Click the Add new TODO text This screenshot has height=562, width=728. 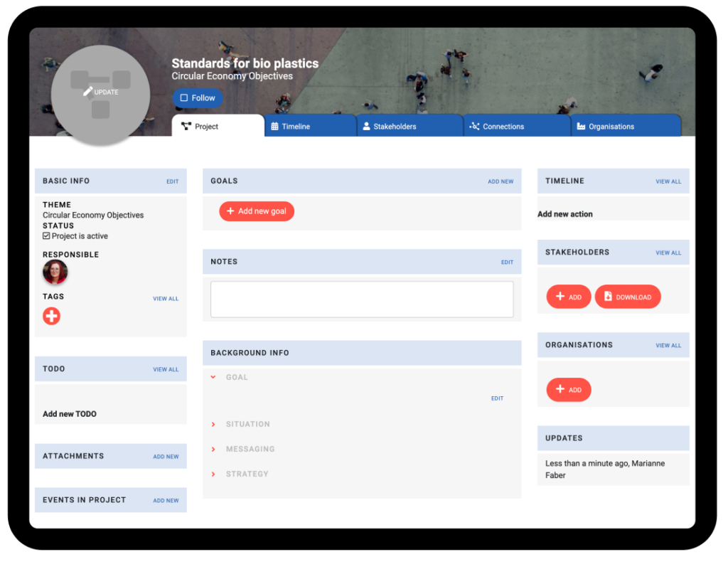point(70,414)
